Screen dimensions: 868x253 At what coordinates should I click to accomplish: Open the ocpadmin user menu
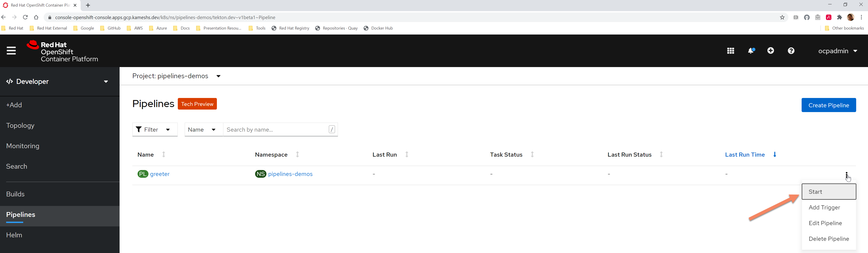[x=838, y=51]
